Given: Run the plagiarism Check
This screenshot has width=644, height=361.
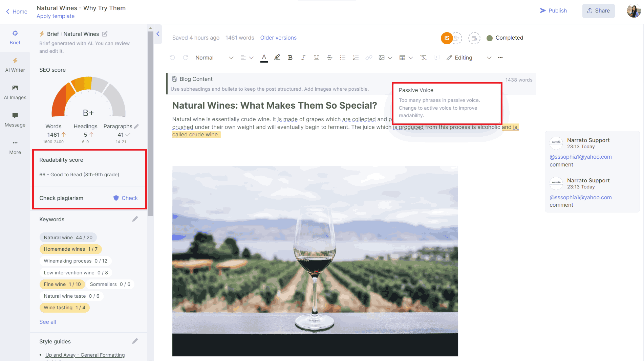Looking at the screenshot, I should 126,198.
